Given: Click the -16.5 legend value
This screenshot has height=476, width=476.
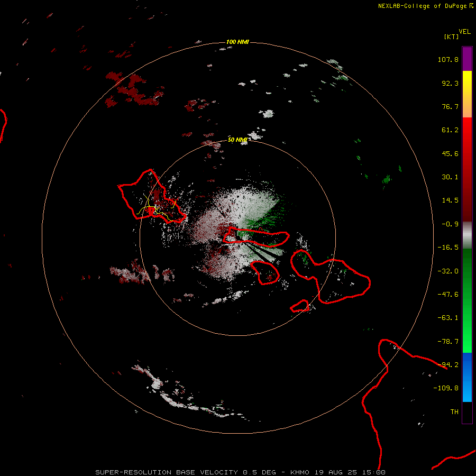Looking at the screenshot, I should pos(448,248).
